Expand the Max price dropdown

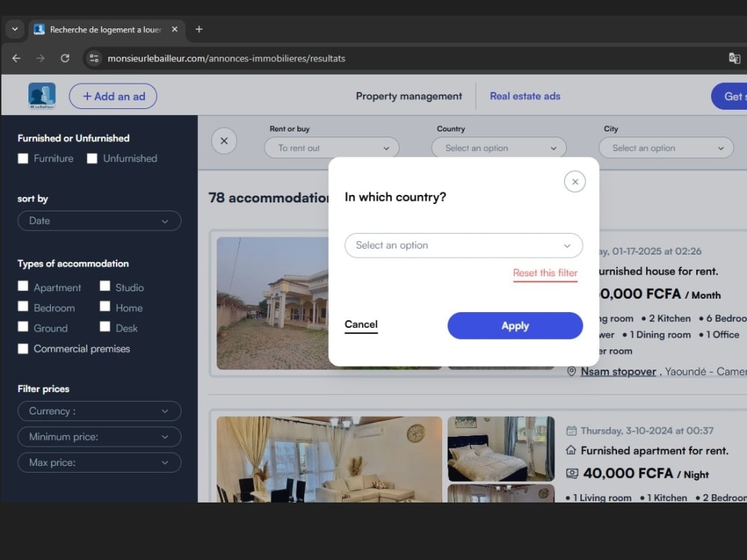point(99,462)
